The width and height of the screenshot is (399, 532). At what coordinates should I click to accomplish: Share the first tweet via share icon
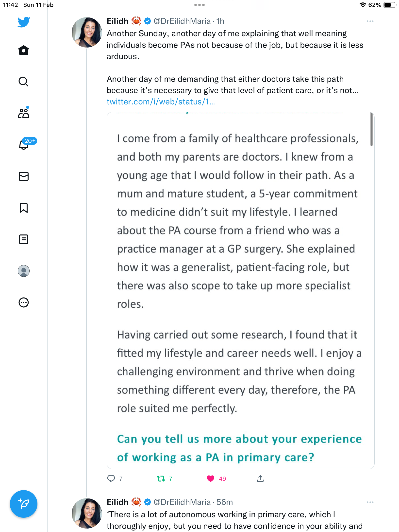(260, 478)
